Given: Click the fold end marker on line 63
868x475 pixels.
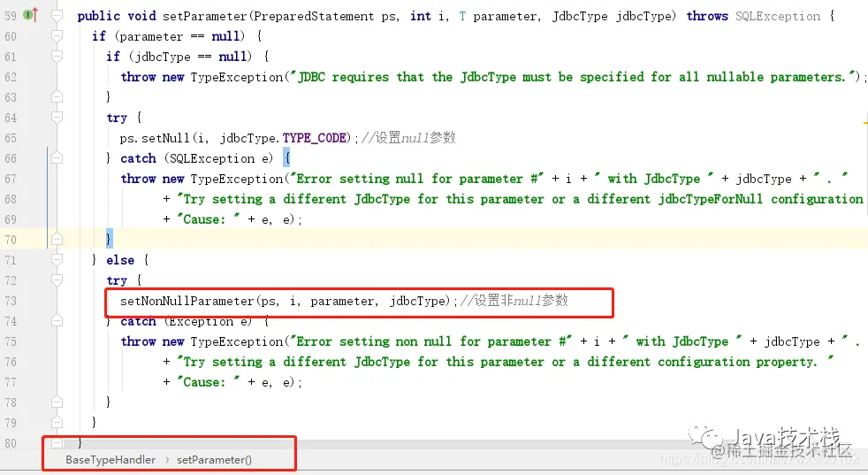Looking at the screenshot, I should (x=57, y=97).
